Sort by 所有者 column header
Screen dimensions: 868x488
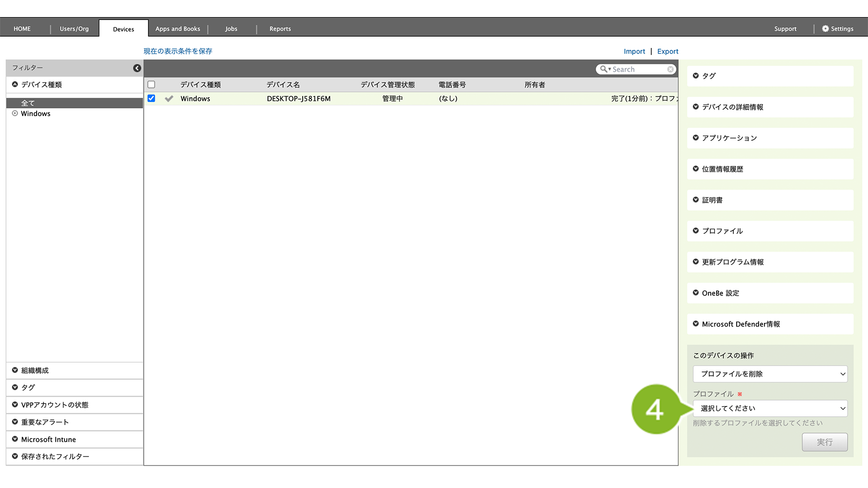tap(535, 85)
